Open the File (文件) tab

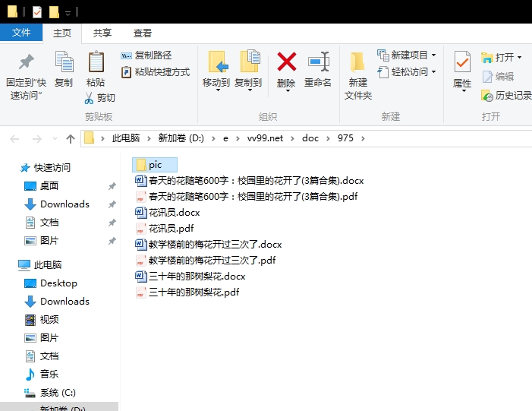click(x=21, y=33)
